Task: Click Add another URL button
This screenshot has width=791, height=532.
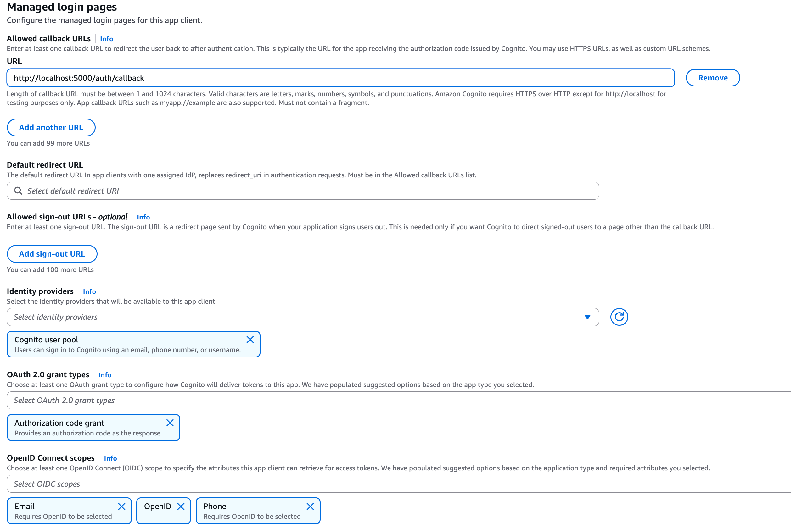Action: [x=51, y=128]
